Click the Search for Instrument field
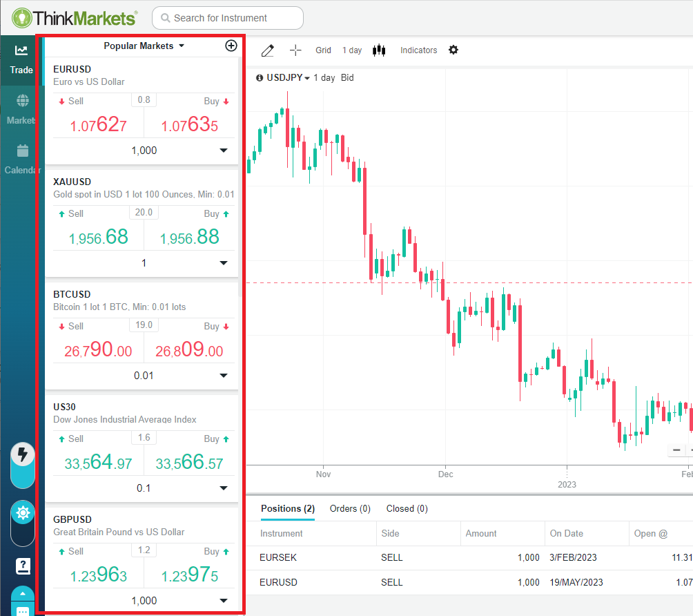The width and height of the screenshot is (693, 616). point(228,18)
